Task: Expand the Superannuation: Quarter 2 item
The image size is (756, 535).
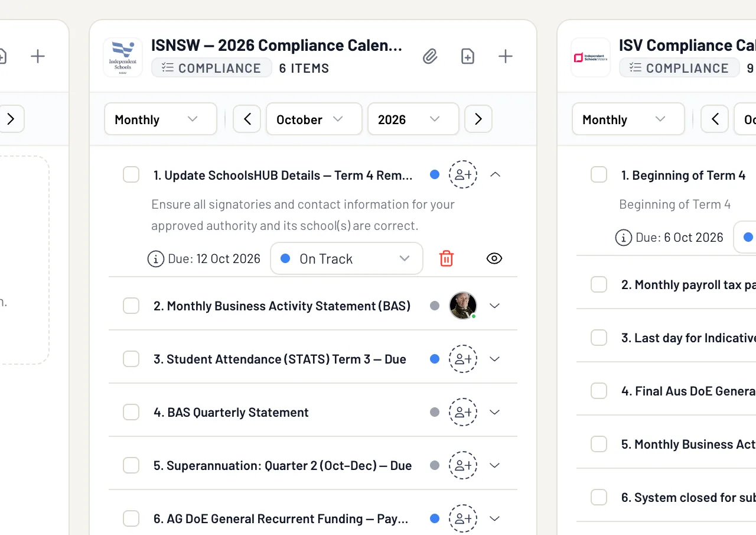Action: (495, 466)
